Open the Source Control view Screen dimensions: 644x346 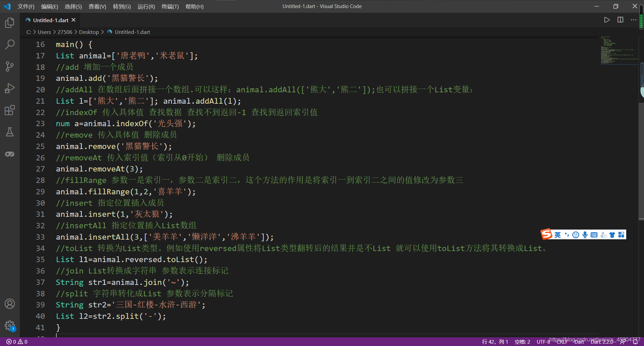click(10, 66)
